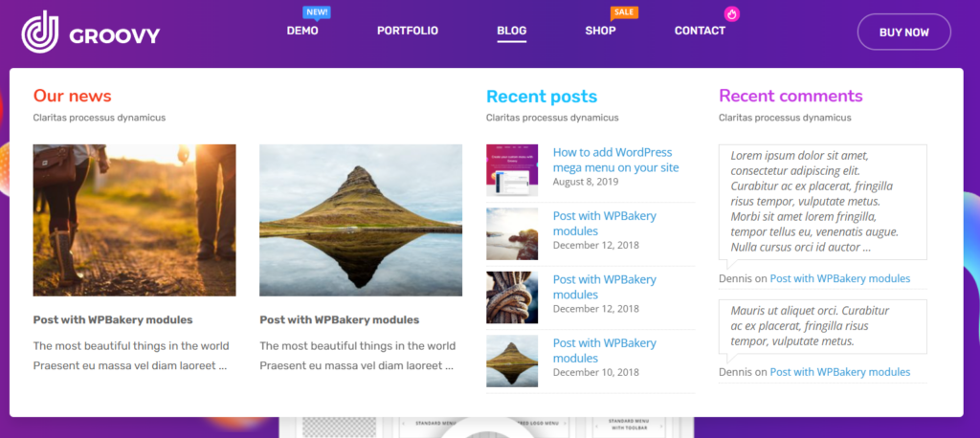Open the Contact menu item
The height and width of the screenshot is (438, 980).
coord(700,32)
